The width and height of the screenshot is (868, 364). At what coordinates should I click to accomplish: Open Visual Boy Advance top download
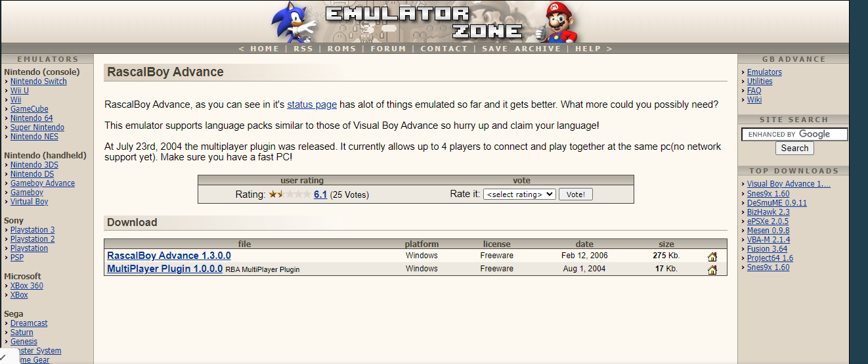pos(789,184)
